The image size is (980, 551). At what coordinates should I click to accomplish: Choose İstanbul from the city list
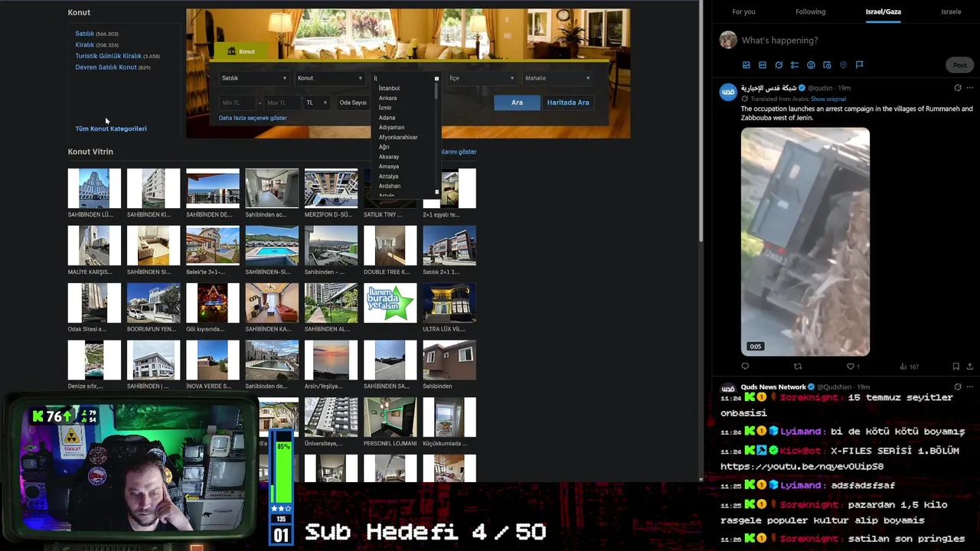(389, 88)
